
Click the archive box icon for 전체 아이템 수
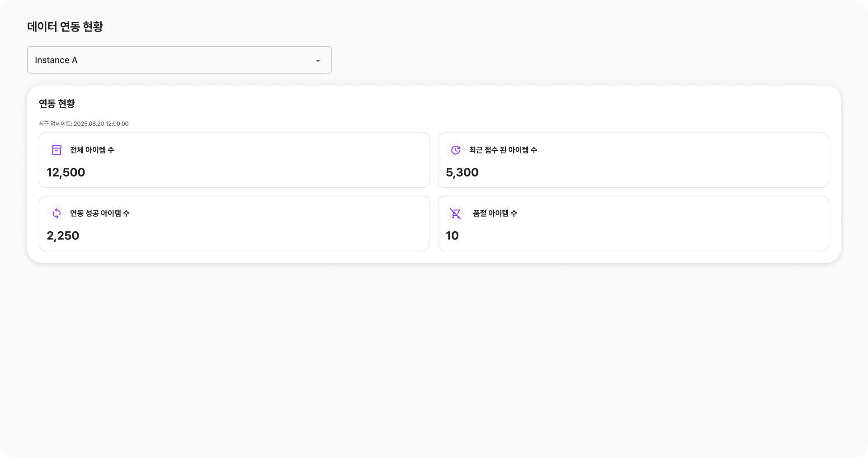pos(57,150)
